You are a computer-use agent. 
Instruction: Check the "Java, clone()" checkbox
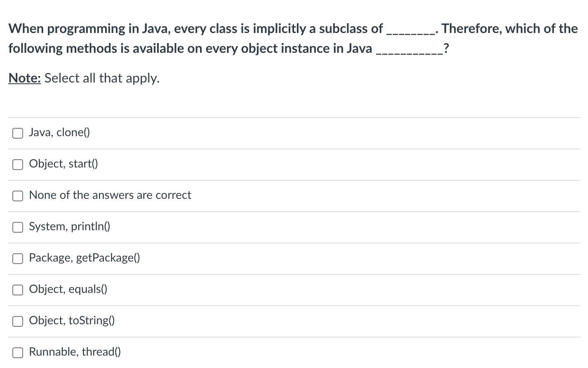(17, 133)
